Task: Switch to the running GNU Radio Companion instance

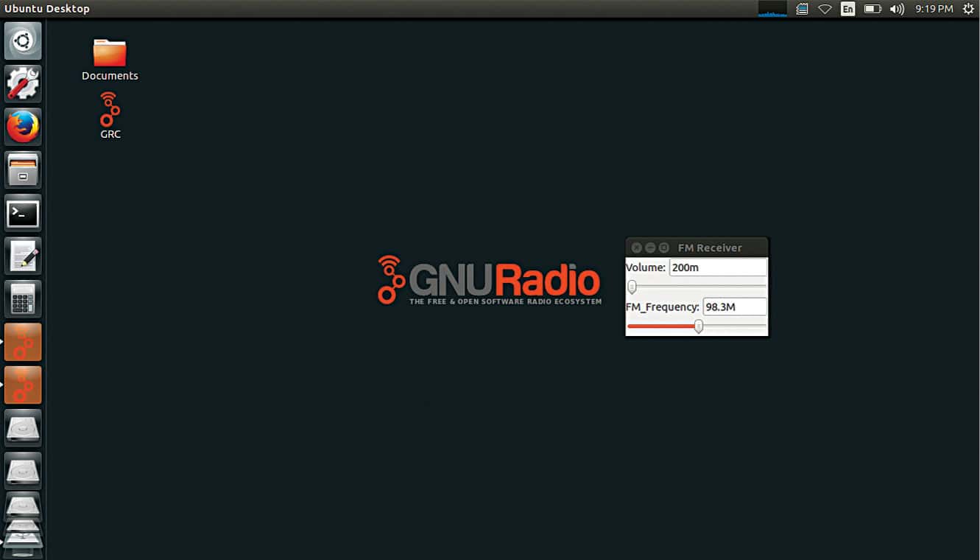Action: pos(23,341)
